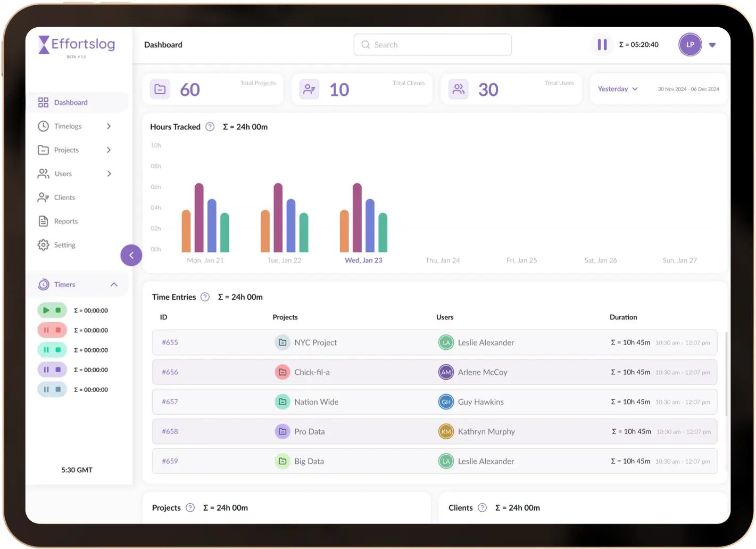756x549 pixels.
Task: Open time entry #657
Action: pos(170,402)
